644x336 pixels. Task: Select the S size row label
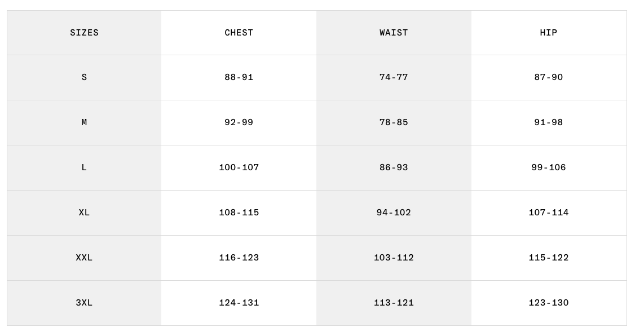tap(84, 77)
